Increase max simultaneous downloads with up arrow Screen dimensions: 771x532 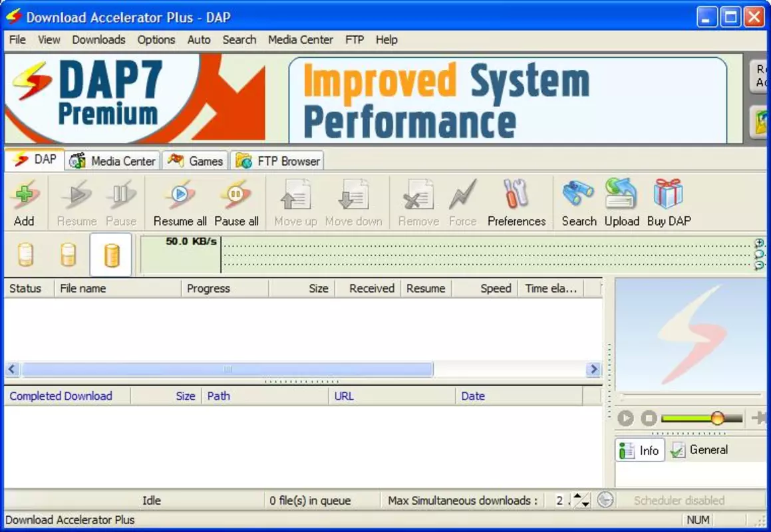(577, 496)
